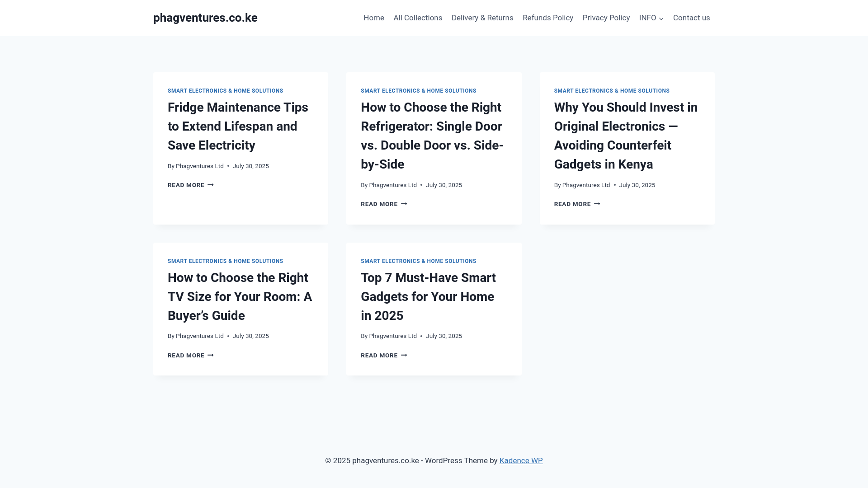Open the Kadence WP footer link
868x488 pixels.
tap(521, 460)
